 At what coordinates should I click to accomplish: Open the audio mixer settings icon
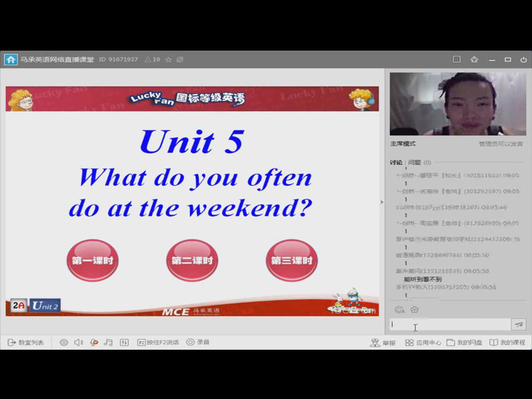click(x=124, y=342)
